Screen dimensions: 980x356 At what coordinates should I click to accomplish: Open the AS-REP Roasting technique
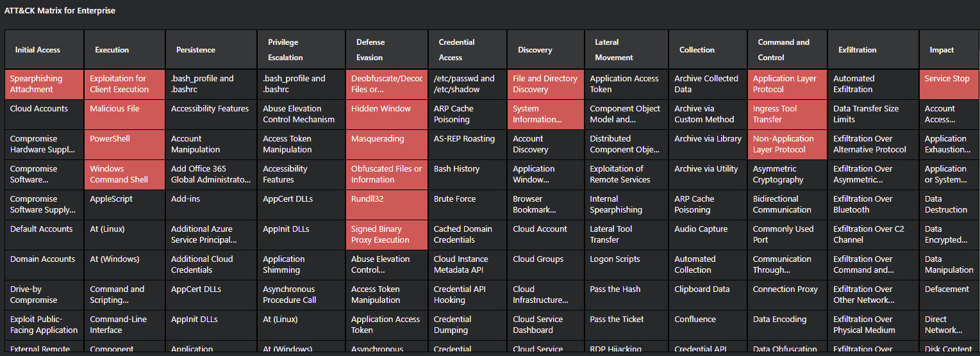[x=468, y=145]
